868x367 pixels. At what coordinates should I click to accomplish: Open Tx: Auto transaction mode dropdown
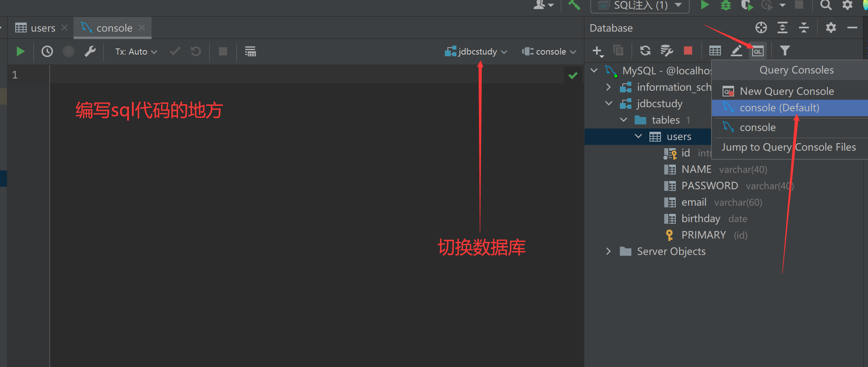pyautogui.click(x=136, y=52)
